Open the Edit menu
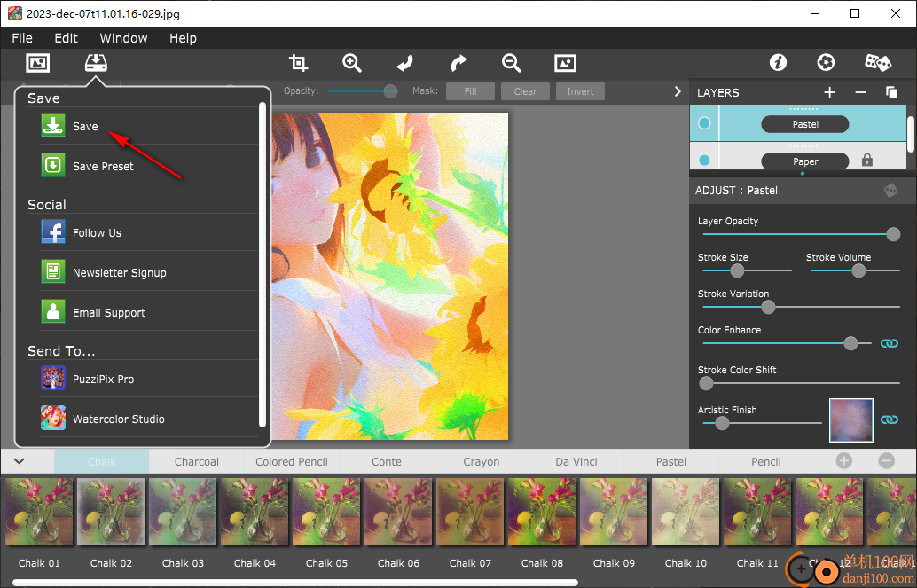917x588 pixels. point(67,38)
